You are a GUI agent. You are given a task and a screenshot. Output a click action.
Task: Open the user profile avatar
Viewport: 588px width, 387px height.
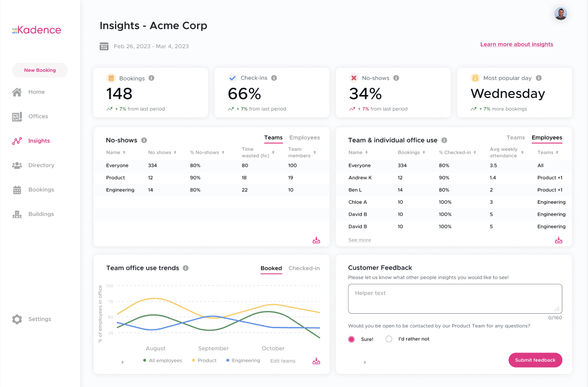click(x=561, y=14)
